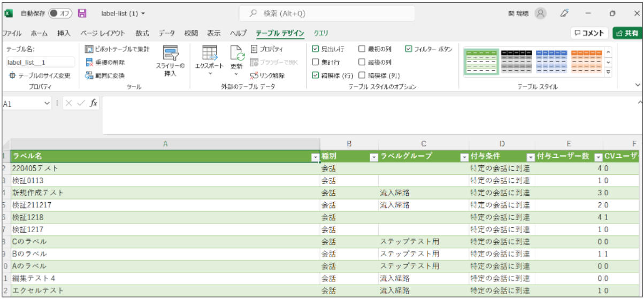Open filter dropdown for ラベル名 column
This screenshot has height=299, width=644.
315,157
